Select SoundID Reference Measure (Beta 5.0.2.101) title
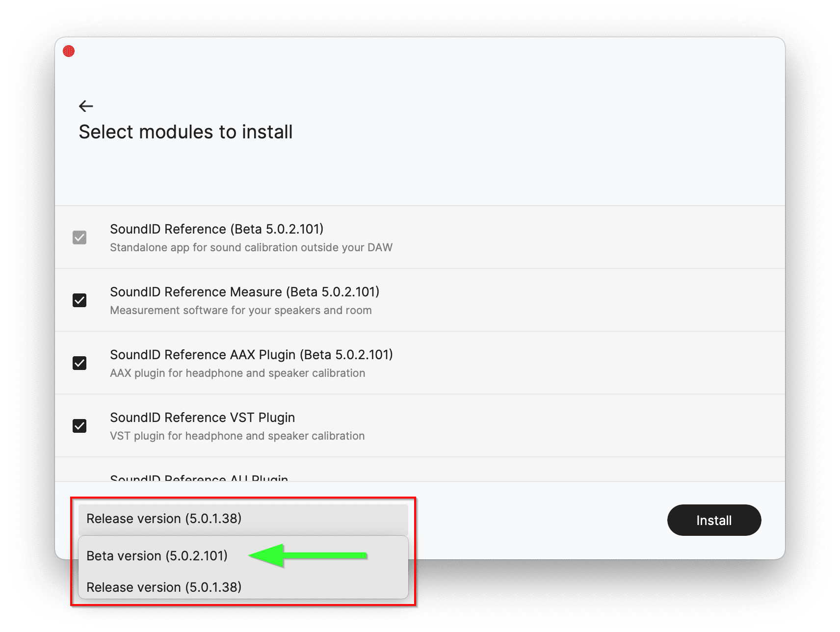The height and width of the screenshot is (632, 840). tap(245, 292)
